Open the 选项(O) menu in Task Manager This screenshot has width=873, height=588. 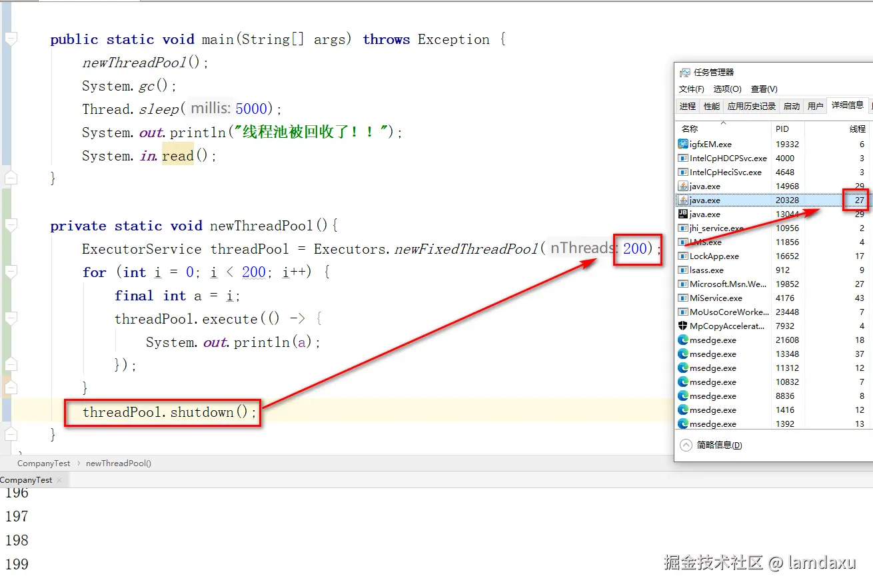click(x=727, y=89)
